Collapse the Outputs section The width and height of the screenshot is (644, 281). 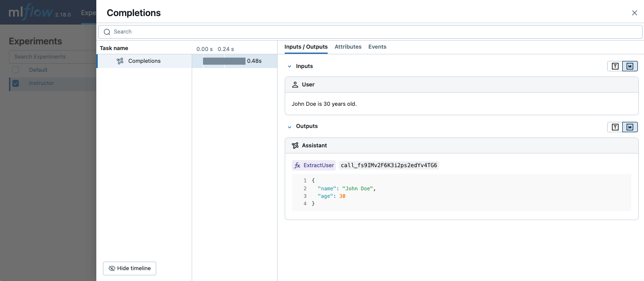289,127
